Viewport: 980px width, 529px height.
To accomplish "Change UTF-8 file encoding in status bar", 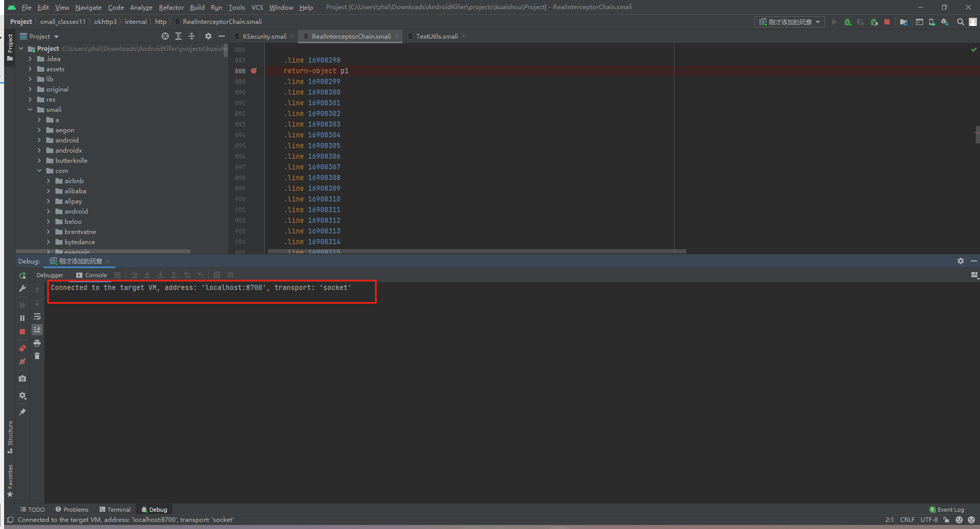I will tap(929, 520).
